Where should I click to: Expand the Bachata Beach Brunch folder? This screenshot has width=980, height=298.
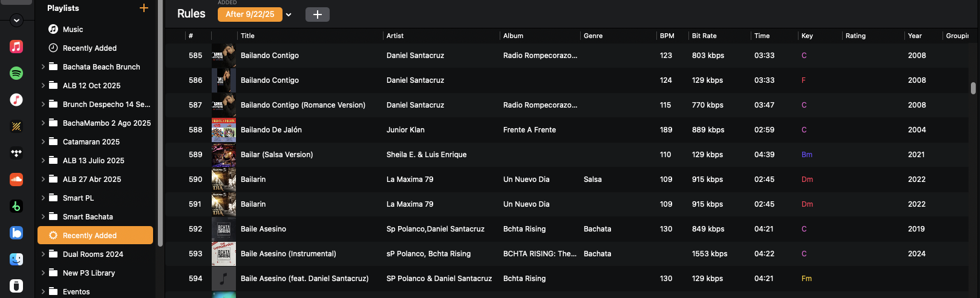point(43,67)
